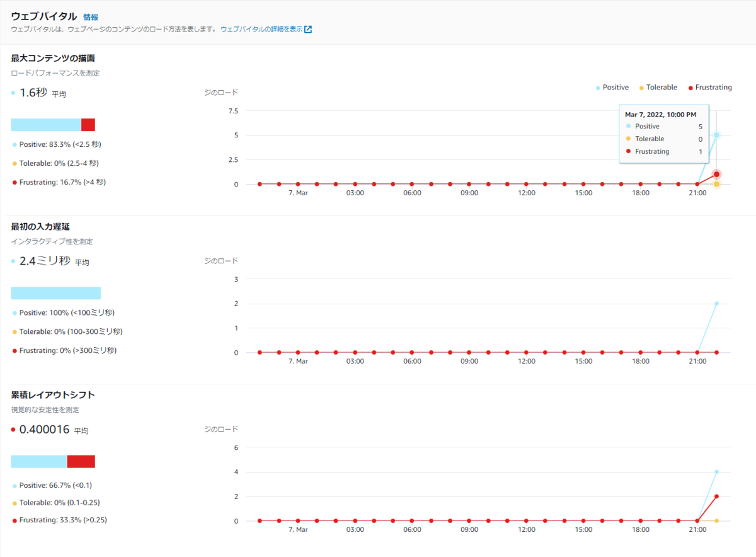Open the ウェブバイタルの詳細を表示 external link icon
This screenshot has height=557, width=756.
pos(308,29)
